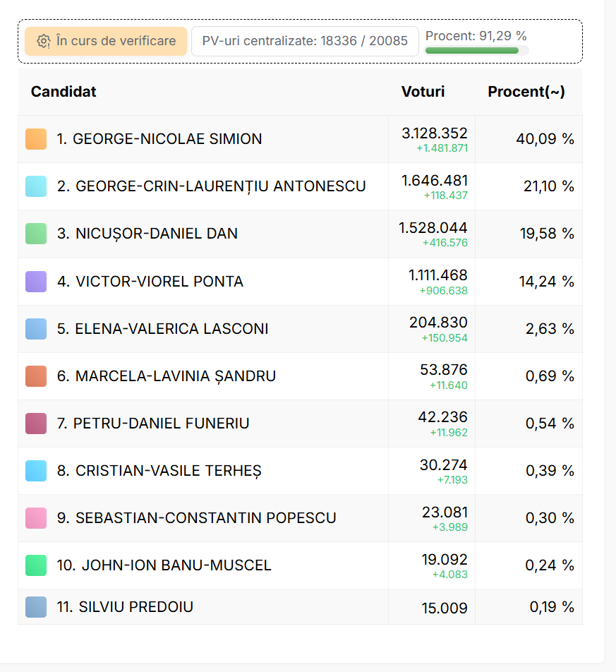Viewport: 616px width, 672px height.
Task: Select the Silviu Predoiu candidate name
Action: [x=135, y=607]
